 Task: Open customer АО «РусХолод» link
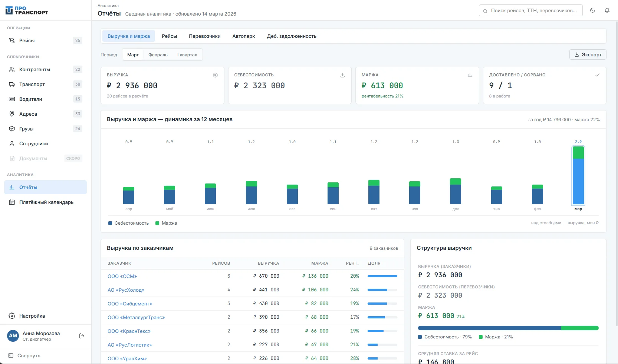126,290
